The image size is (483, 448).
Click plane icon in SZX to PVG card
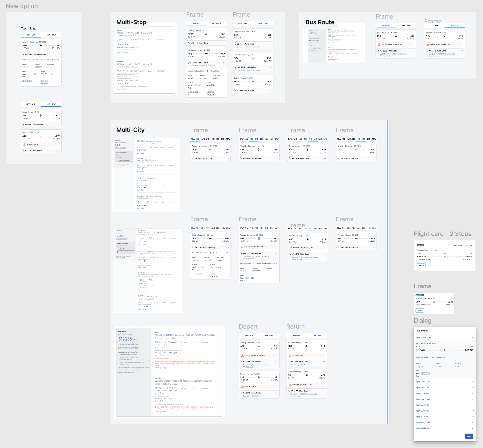point(253,58)
